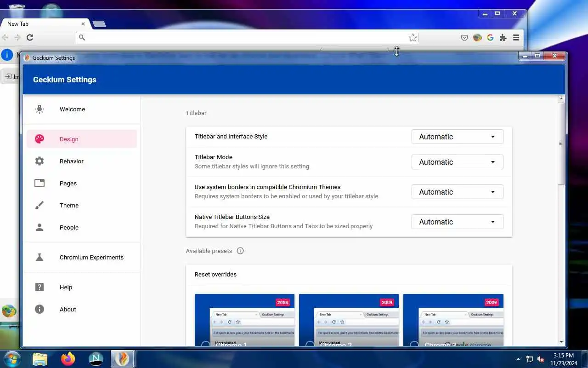Click the bookmark star in the address bar
This screenshot has height=368, width=588.
point(413,38)
